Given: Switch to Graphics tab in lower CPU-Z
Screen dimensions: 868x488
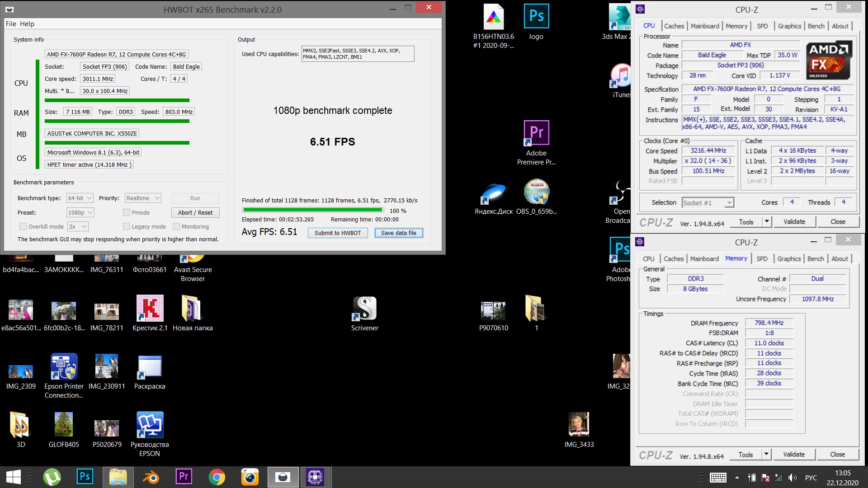Looking at the screenshot, I should [x=789, y=259].
